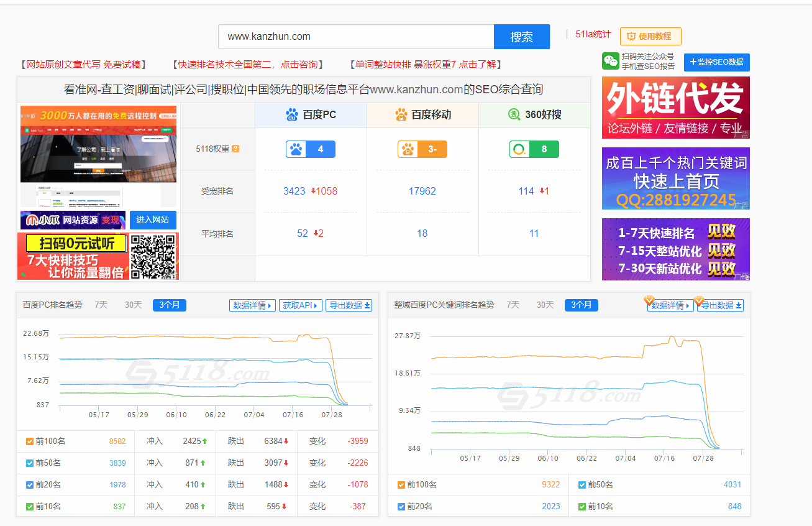The image size is (812, 526).
Task: Click the WeChat icon beside 扫码关注公众号
Action: pos(611,61)
